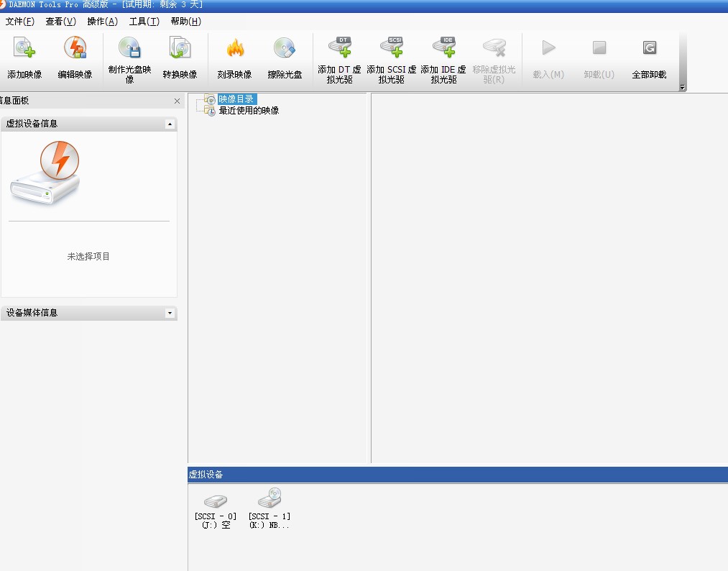
Task: Select 最近使用的映像 tree item
Action: click(249, 111)
